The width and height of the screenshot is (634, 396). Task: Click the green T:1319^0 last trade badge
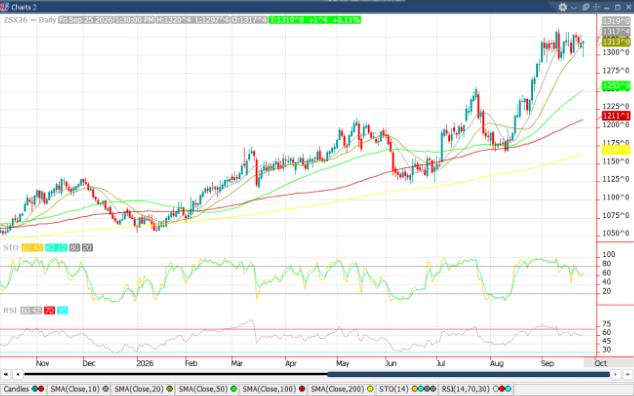315,20
